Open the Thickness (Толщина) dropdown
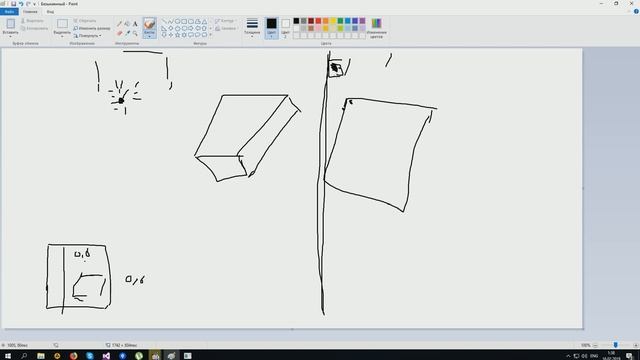The image size is (640, 360). pyautogui.click(x=252, y=28)
